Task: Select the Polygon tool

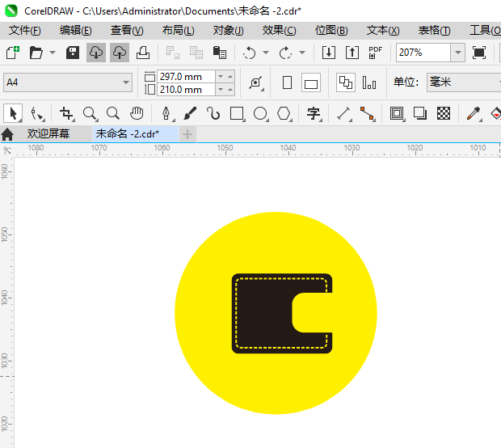Action: point(284,113)
